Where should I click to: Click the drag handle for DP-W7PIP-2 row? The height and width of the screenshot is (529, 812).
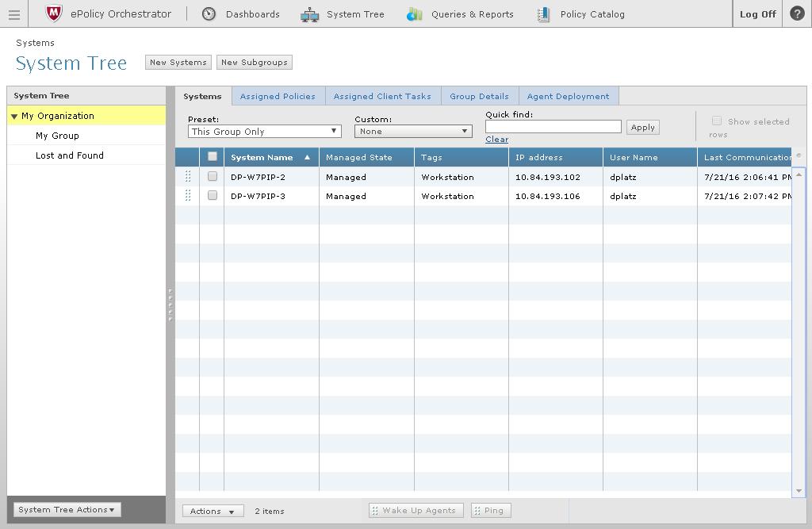188,176
